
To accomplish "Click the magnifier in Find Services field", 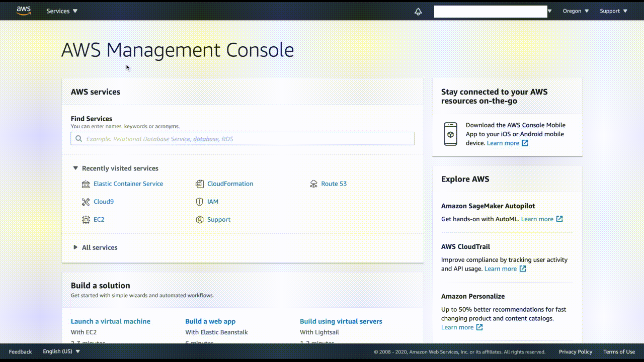I will click(x=79, y=138).
